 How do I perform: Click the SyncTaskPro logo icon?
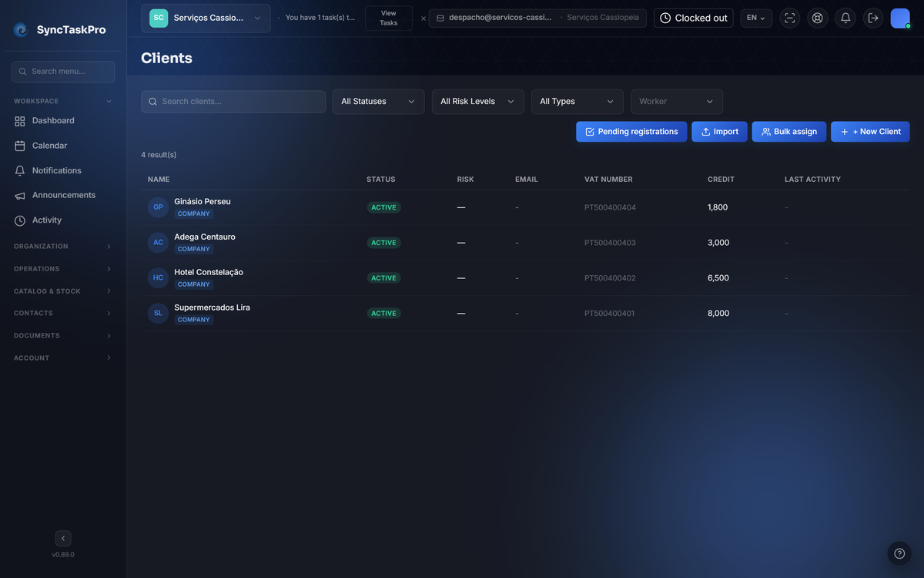pos(21,30)
